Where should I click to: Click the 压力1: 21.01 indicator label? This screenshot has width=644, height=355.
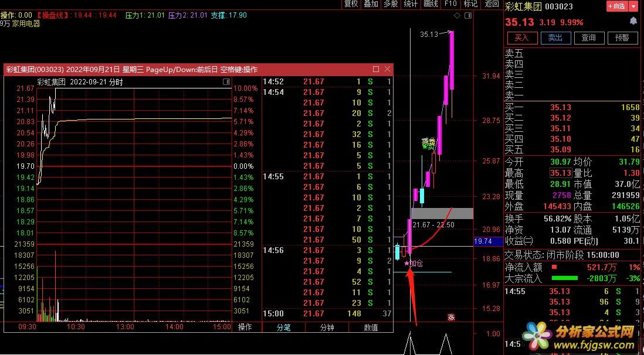[144, 15]
